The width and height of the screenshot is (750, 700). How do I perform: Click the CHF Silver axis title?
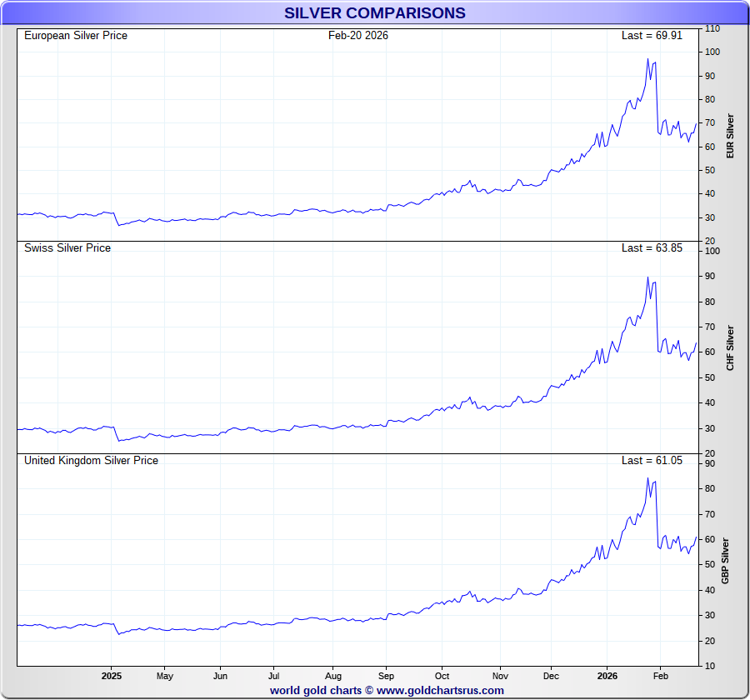(x=730, y=347)
